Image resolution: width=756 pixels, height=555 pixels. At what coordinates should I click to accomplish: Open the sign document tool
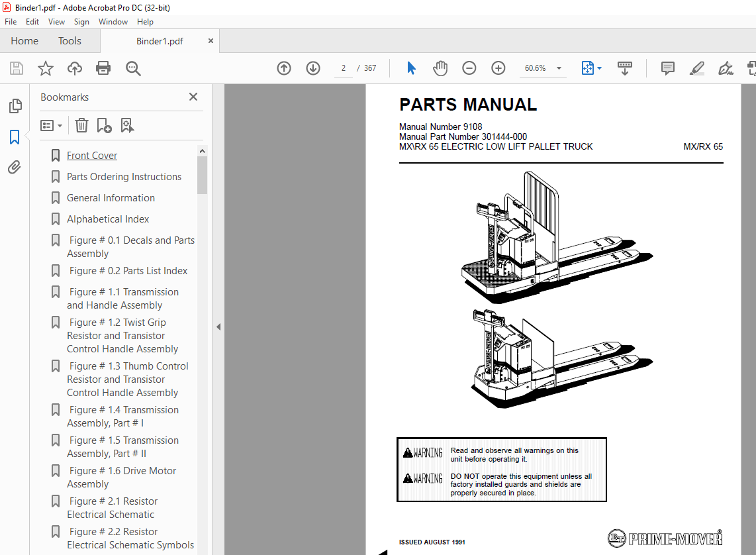pyautogui.click(x=726, y=68)
